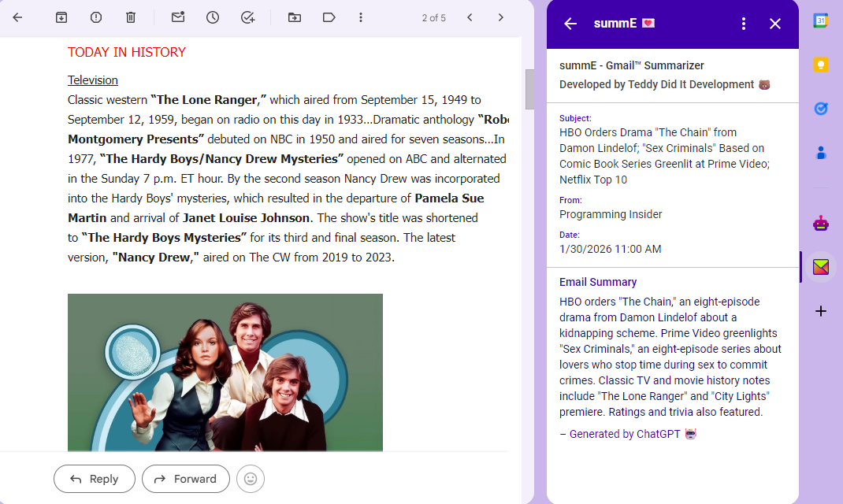Click the Reply button
The image size is (843, 504).
pos(95,479)
